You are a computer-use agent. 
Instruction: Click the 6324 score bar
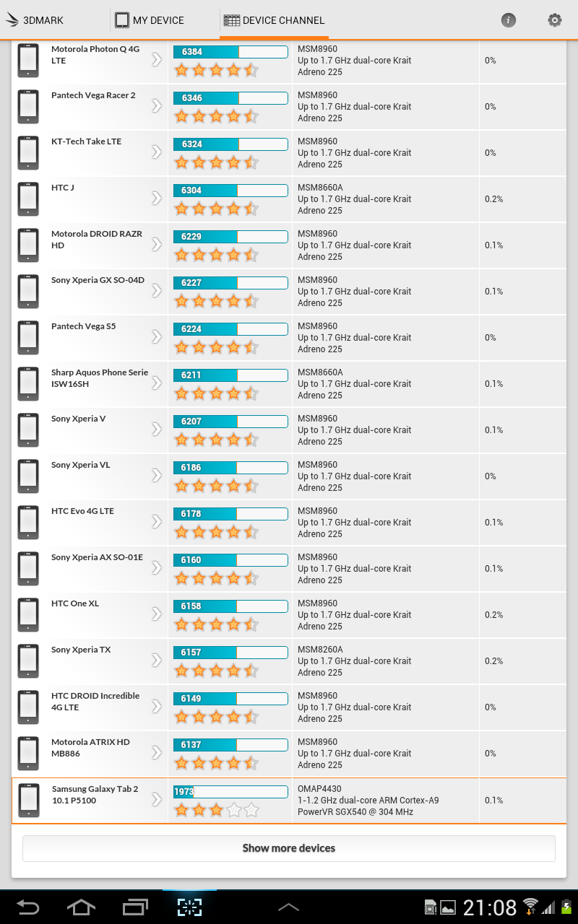[230, 144]
